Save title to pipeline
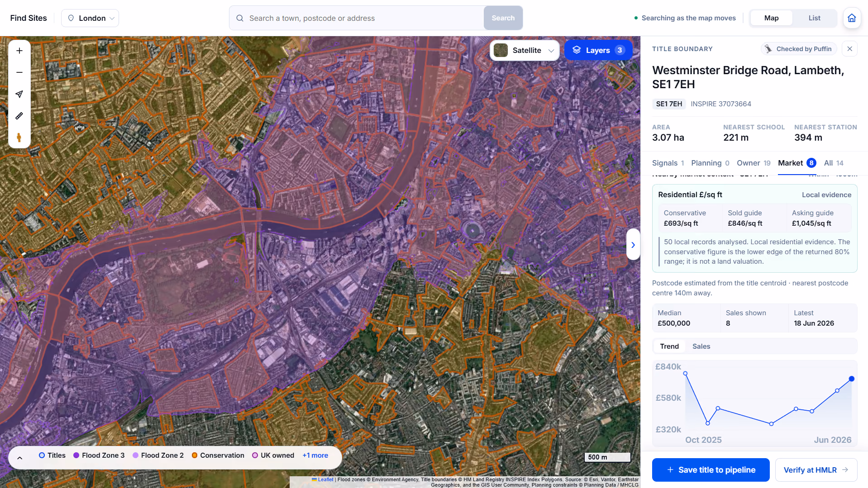868x488 pixels. pyautogui.click(x=711, y=470)
